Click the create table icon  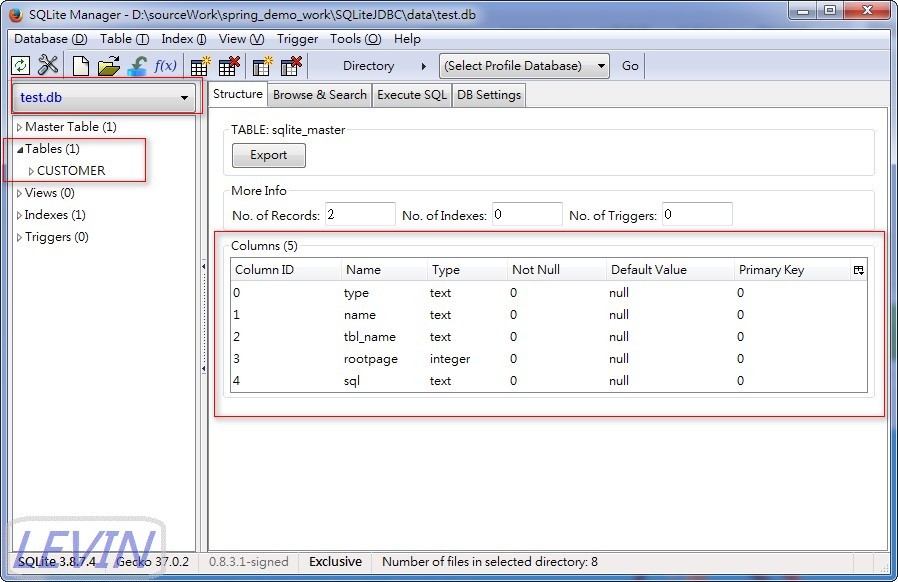point(199,65)
